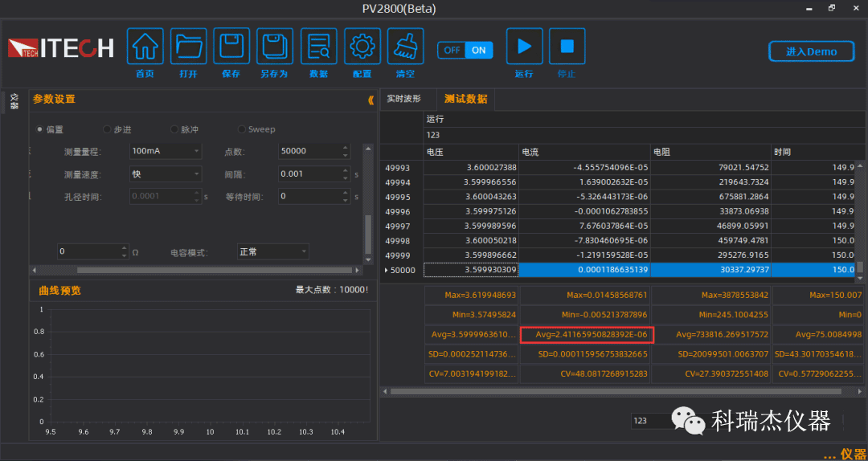The height and width of the screenshot is (461, 868).
Task: Switch to the 测试数据 tab
Action: 466,100
